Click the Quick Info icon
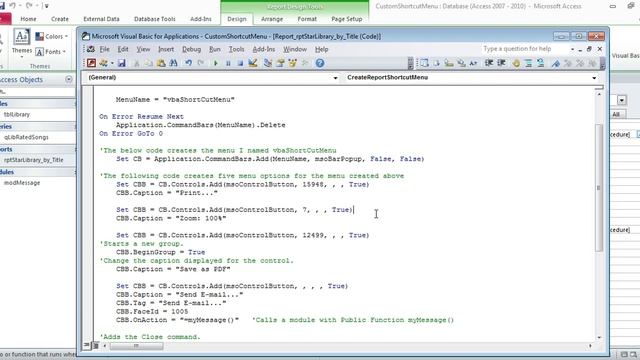 (x=449, y=63)
